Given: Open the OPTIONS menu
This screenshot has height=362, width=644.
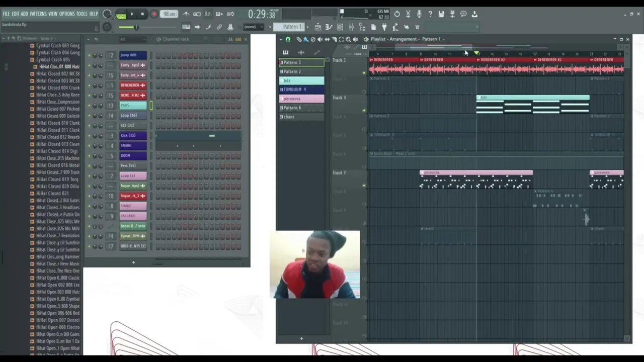Looking at the screenshot, I should 67,14.
